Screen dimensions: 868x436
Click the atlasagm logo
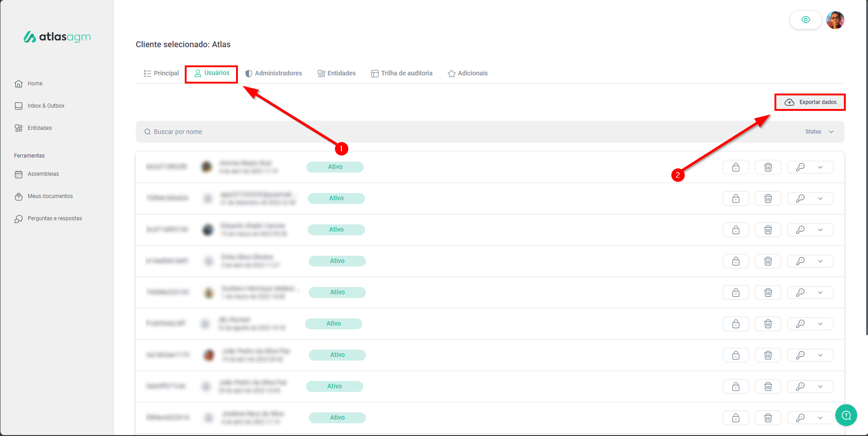pyautogui.click(x=57, y=37)
